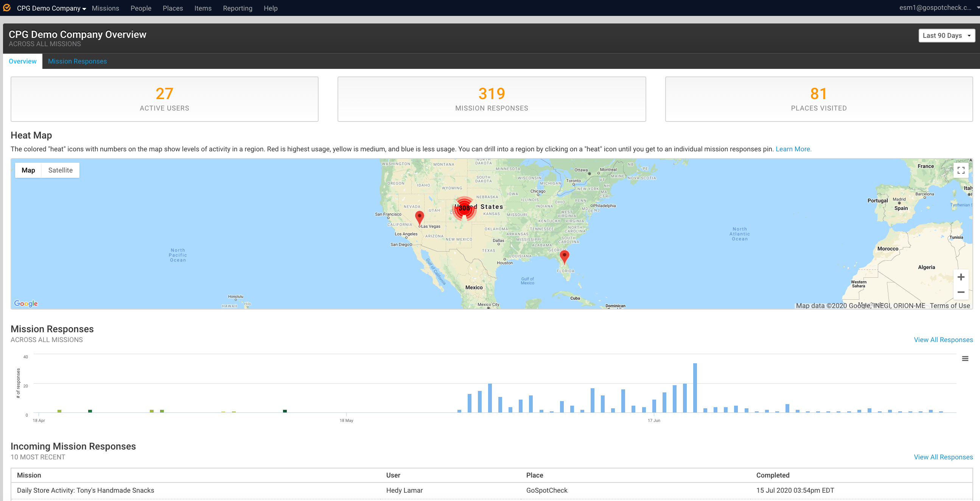
Task: Click the Learn More link
Action: point(793,149)
